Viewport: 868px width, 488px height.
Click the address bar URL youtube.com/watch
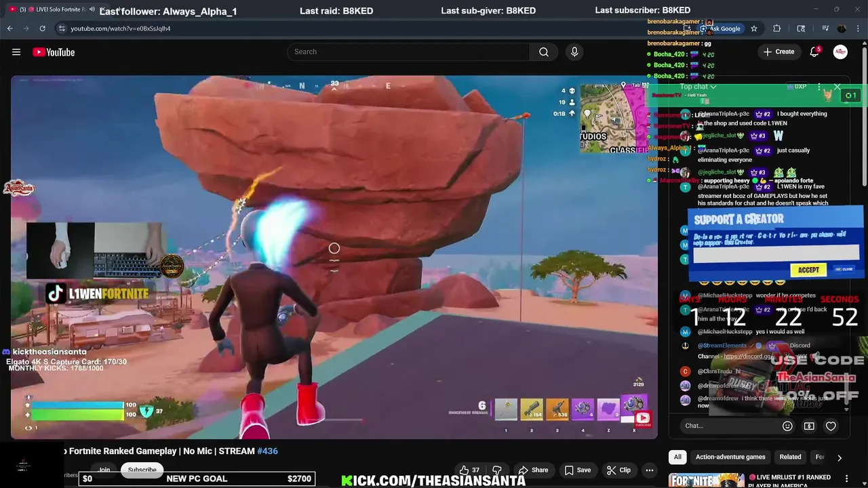coord(120,28)
